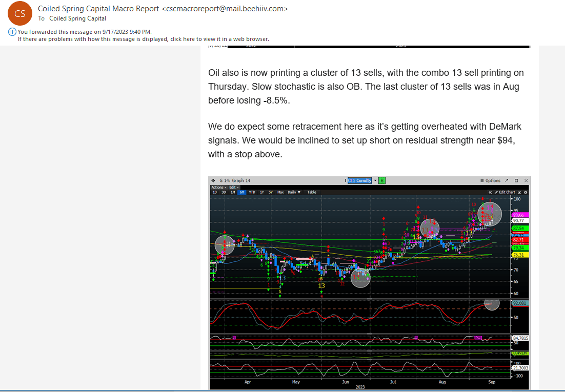Screen dimensions: 565x392
Task: Select the Max range tab
Action: (x=280, y=192)
